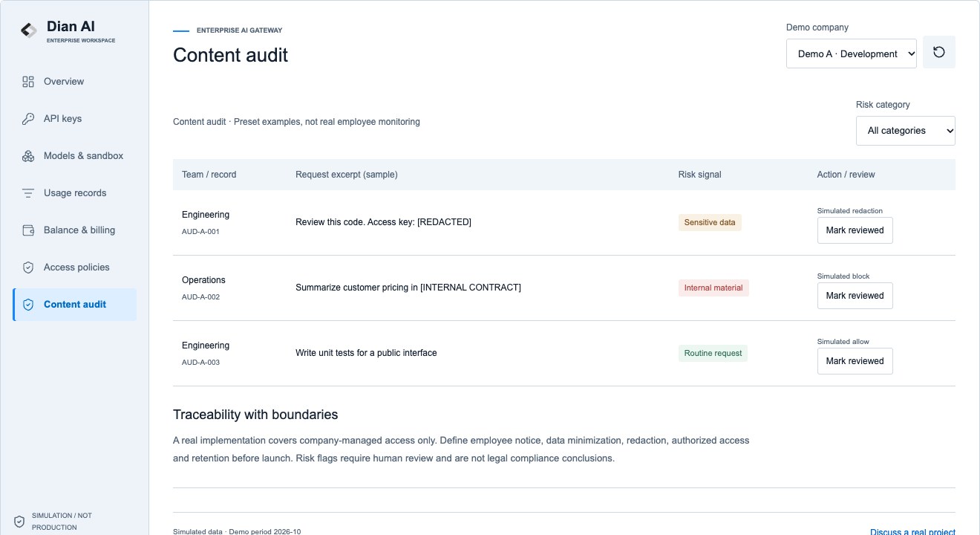Click the Simulated redaction label
The height and width of the screenshot is (535, 980).
coord(850,211)
